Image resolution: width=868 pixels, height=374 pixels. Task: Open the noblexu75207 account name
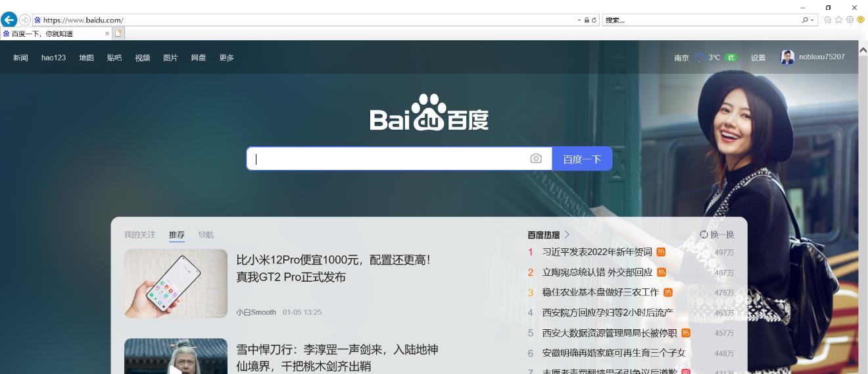pos(822,57)
